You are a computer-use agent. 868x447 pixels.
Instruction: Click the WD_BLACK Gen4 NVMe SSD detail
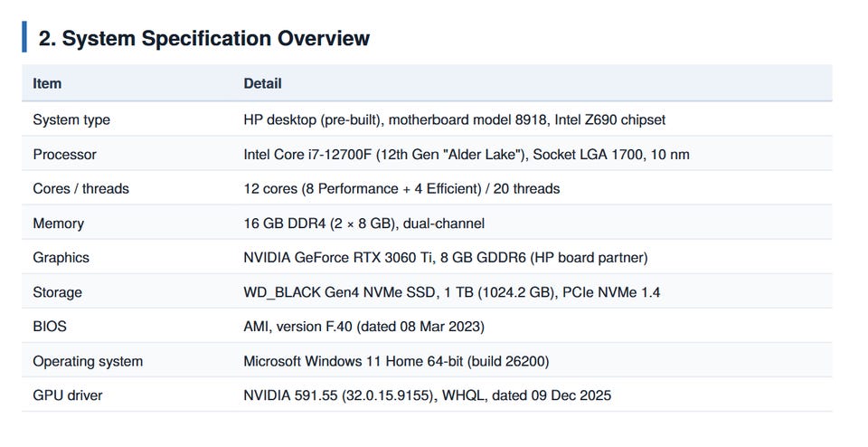(452, 292)
